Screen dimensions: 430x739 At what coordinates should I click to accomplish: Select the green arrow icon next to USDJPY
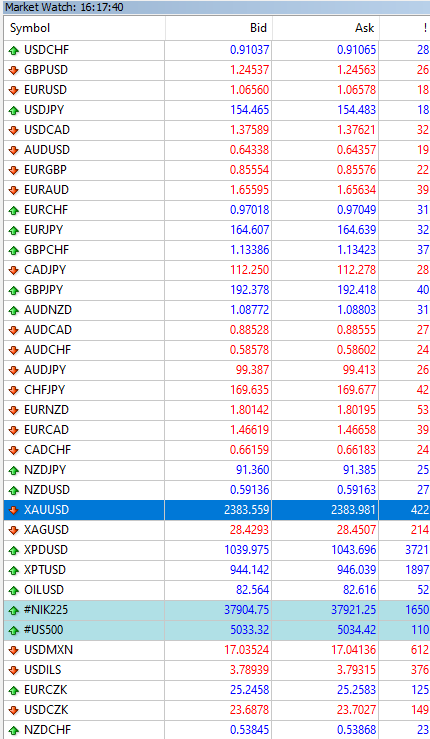[14, 110]
